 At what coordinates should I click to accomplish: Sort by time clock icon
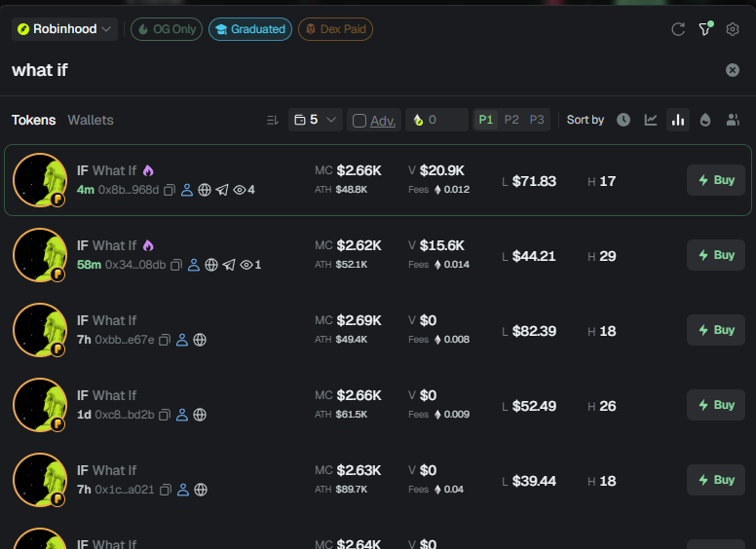[624, 120]
